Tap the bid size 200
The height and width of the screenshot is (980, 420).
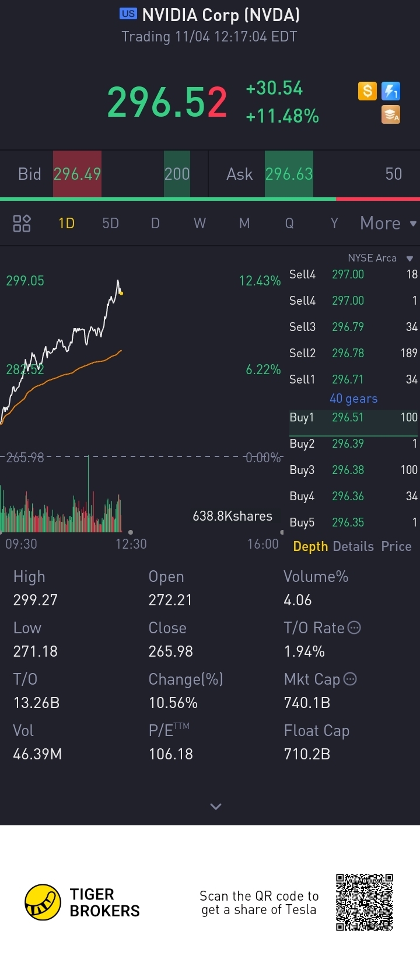coord(177,174)
